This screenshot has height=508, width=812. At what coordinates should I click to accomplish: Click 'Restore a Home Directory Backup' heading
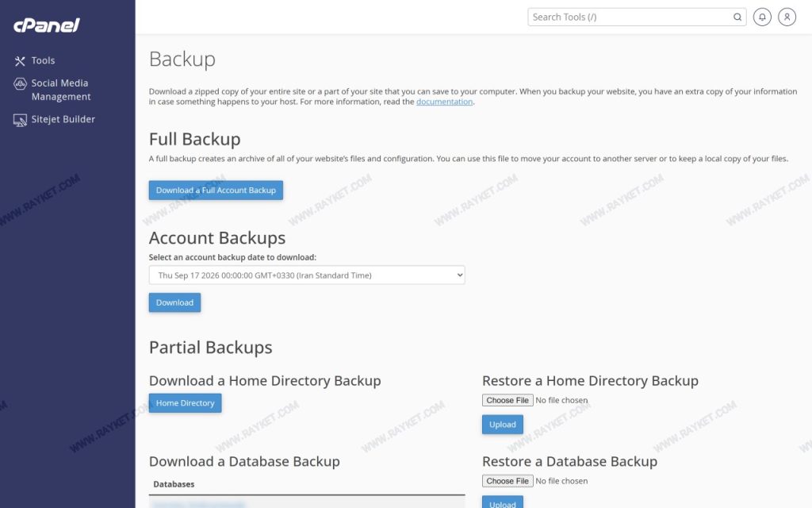[590, 381]
